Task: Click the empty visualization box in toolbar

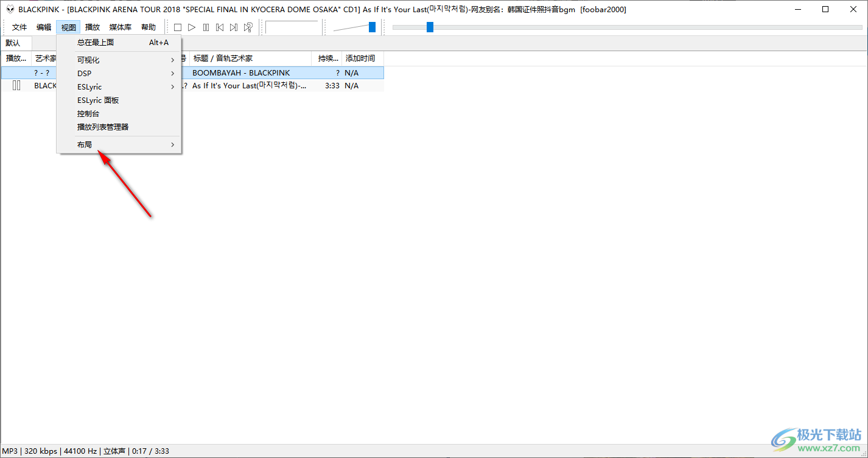Action: tap(292, 27)
